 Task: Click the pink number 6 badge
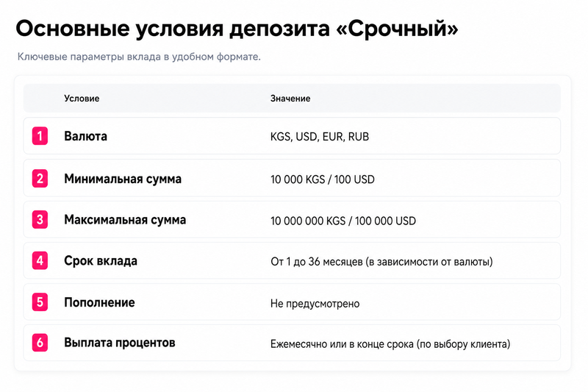pos(40,343)
